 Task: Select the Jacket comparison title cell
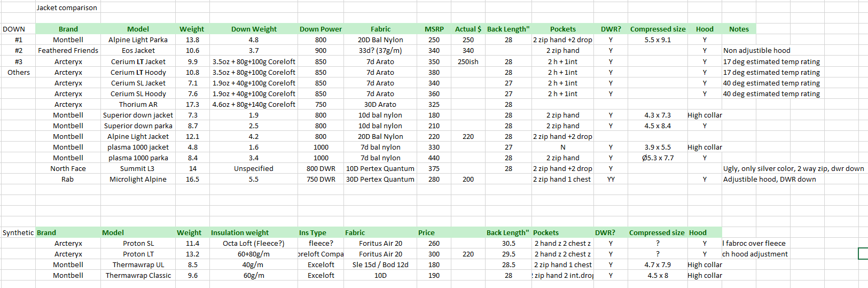click(x=67, y=8)
